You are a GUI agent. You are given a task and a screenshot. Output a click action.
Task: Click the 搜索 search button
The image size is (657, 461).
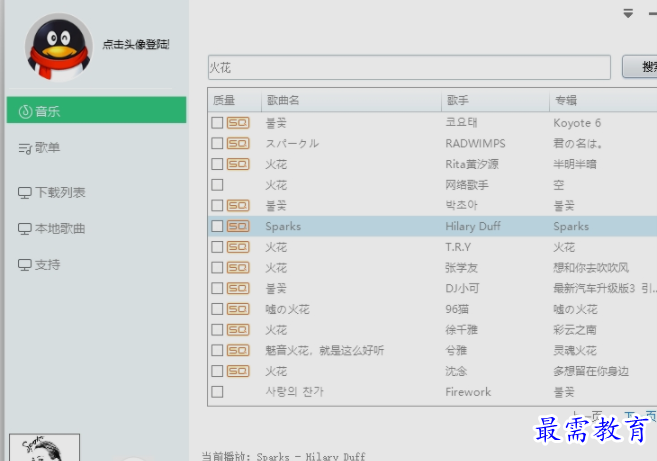[x=640, y=67]
